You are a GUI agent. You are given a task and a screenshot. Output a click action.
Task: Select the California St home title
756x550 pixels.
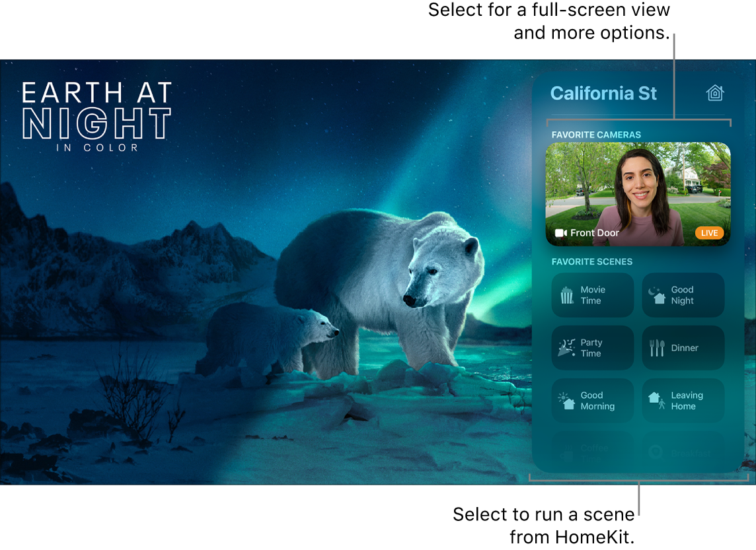tap(603, 93)
